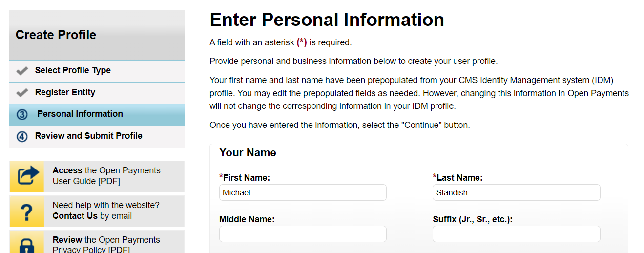
Task: Click the Create Profile header
Action: point(56,35)
